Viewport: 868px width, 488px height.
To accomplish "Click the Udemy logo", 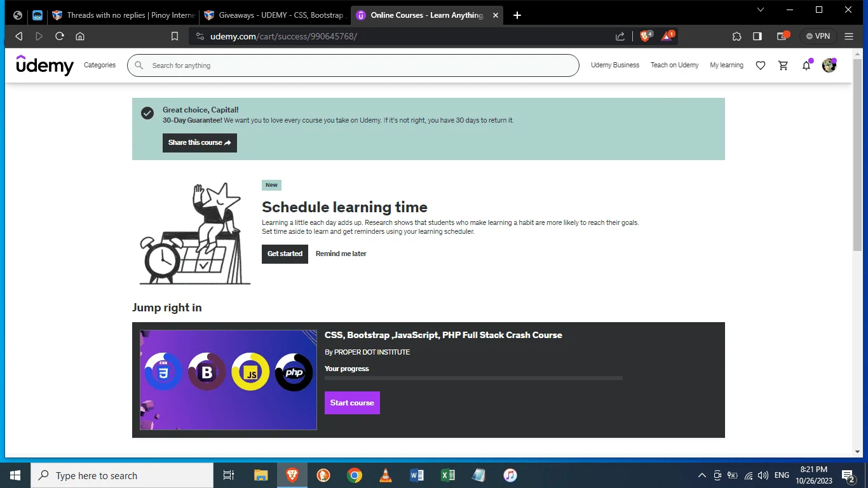I will 45,65.
